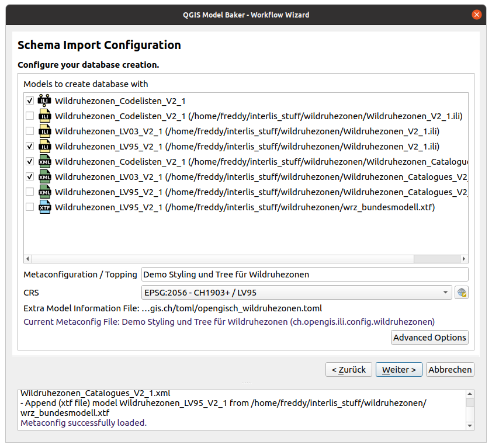Click ILI icon of Wildruhezonen_Codelisten_V2_1 Wildruhezonen_V2_1.ili row
This screenshot has height=448, width=492.
[x=44, y=116]
